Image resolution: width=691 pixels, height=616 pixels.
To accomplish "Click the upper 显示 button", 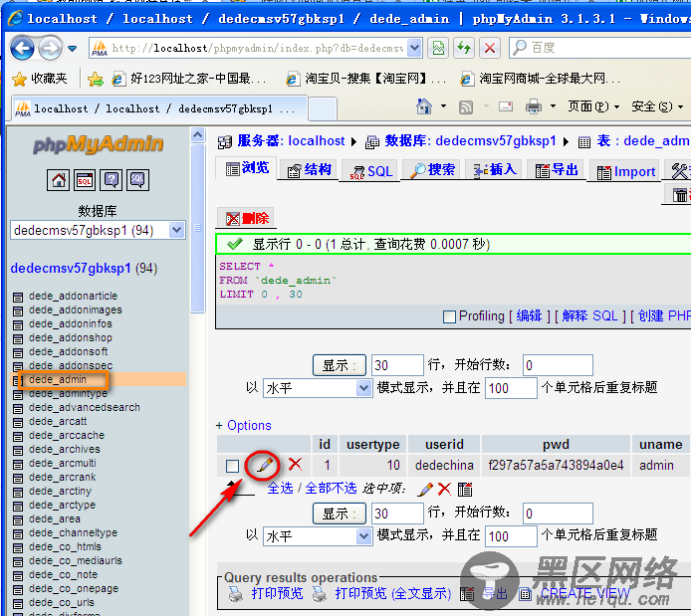I will click(340, 365).
